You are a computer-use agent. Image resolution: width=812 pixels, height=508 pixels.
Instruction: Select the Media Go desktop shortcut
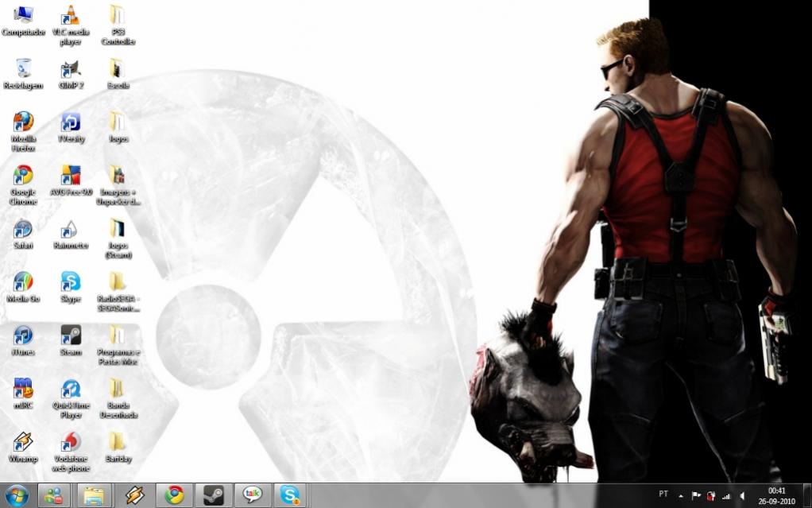[23, 287]
